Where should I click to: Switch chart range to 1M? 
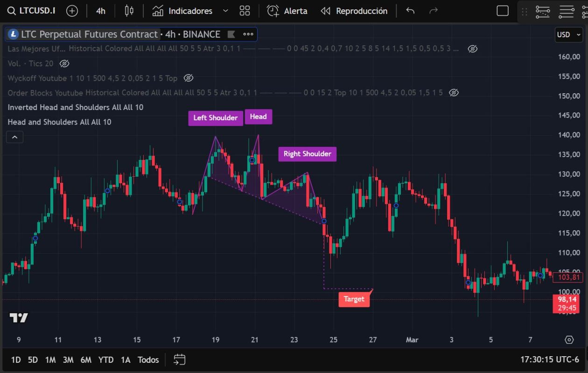point(50,359)
